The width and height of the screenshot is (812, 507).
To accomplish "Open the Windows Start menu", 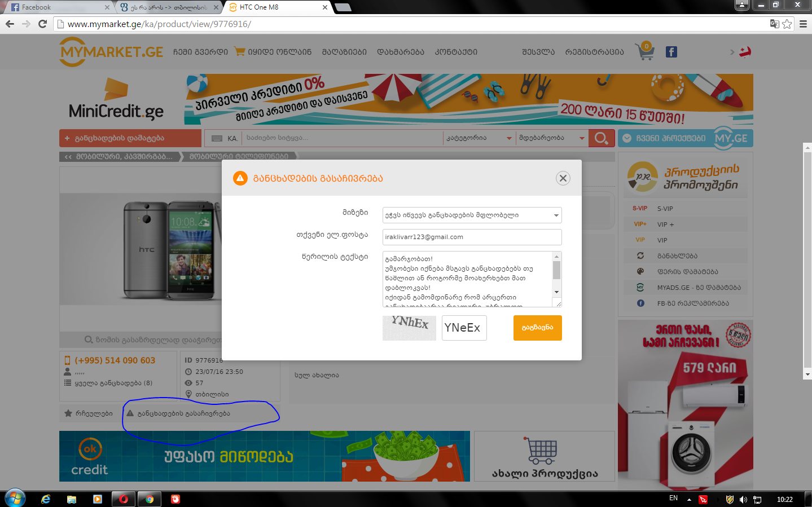I will tap(15, 499).
